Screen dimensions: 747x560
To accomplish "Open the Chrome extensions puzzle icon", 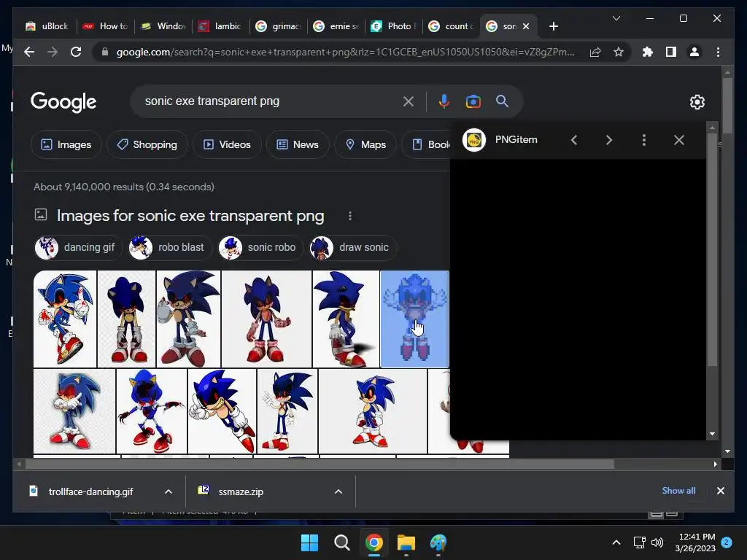I will [x=648, y=52].
